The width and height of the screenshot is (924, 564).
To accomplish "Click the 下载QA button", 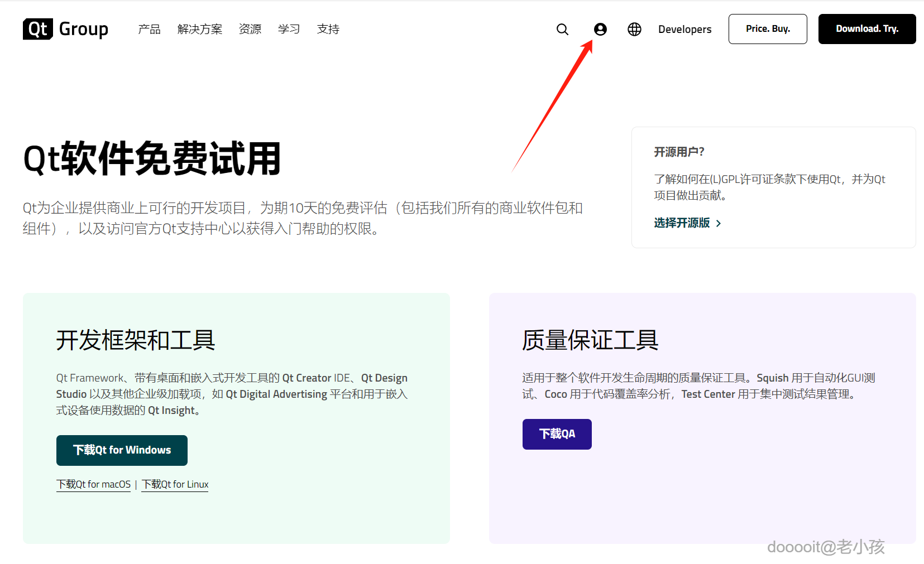I will tap(556, 434).
